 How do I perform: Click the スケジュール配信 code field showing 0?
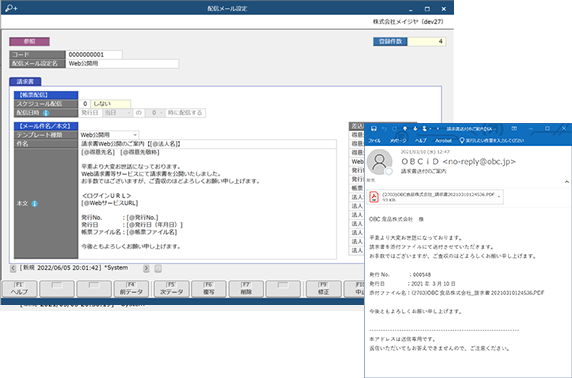click(84, 104)
